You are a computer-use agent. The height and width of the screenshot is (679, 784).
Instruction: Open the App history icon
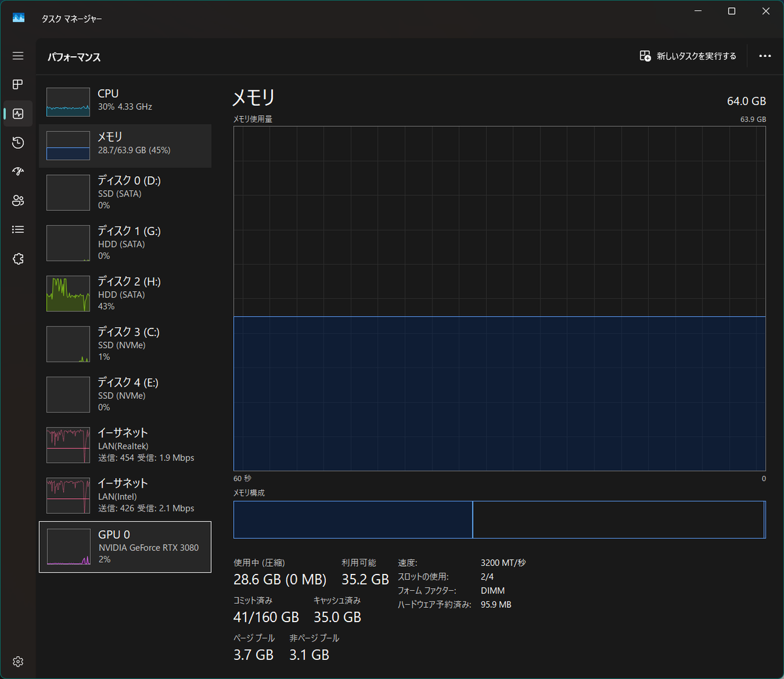(18, 142)
